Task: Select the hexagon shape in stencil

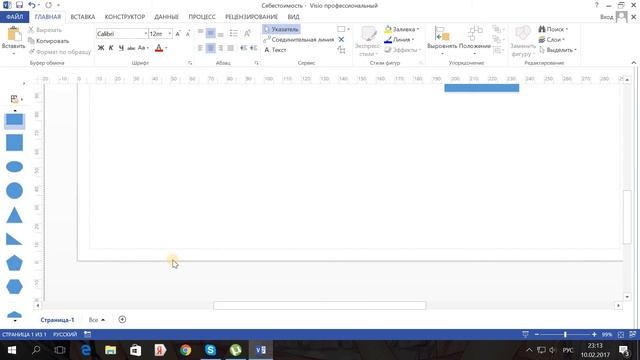Action: click(14, 287)
